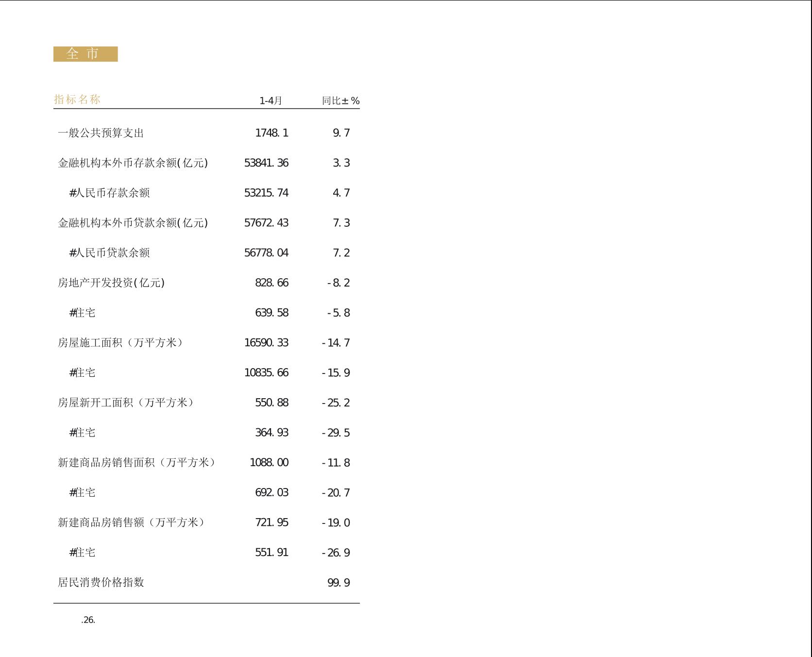The image size is (812, 657).
Task: Click the -19.0 percentage value
Action: (336, 523)
